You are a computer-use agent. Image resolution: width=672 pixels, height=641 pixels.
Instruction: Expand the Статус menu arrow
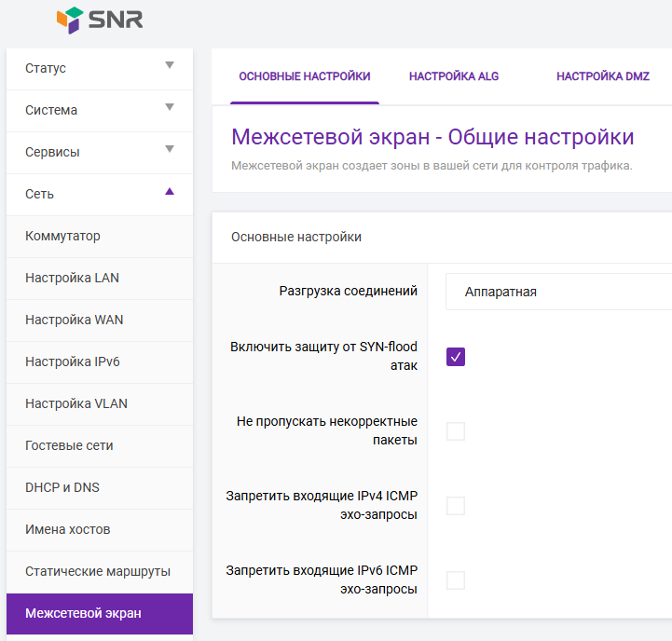pos(170,66)
